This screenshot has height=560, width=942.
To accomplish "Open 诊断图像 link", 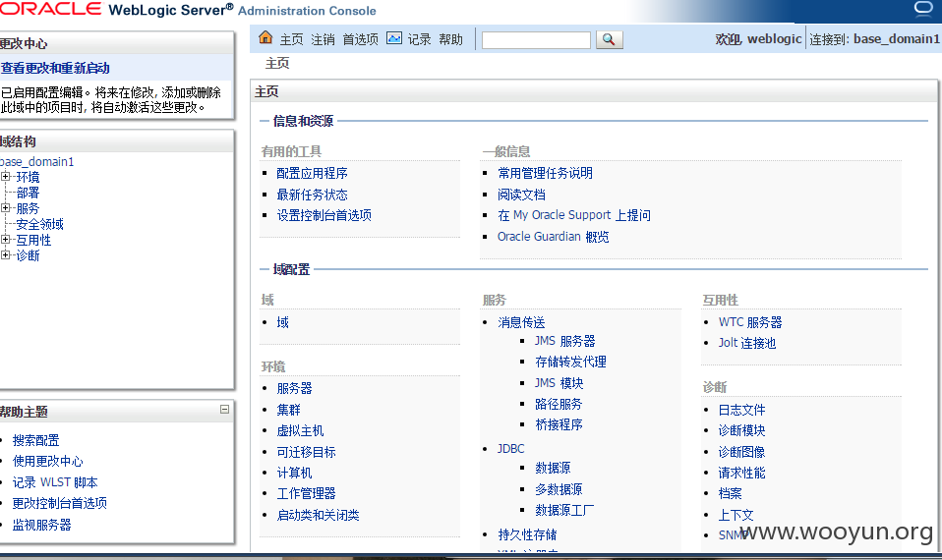I will pyautogui.click(x=742, y=452).
